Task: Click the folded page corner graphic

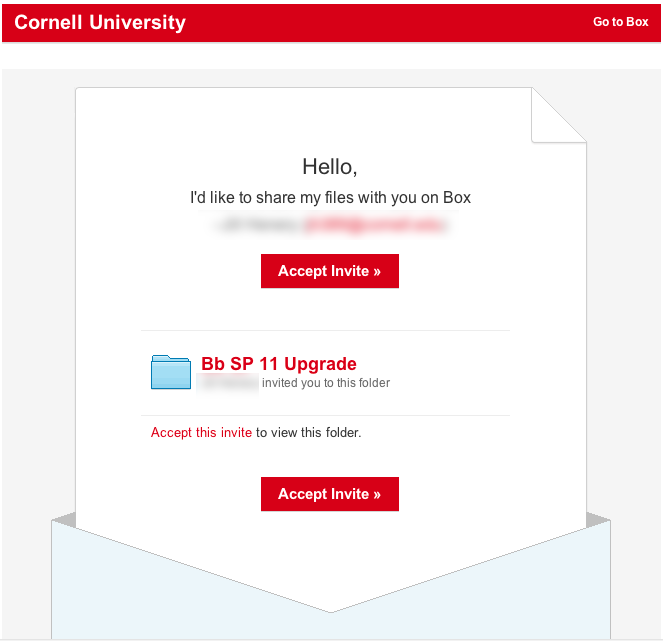Action: coord(556,115)
